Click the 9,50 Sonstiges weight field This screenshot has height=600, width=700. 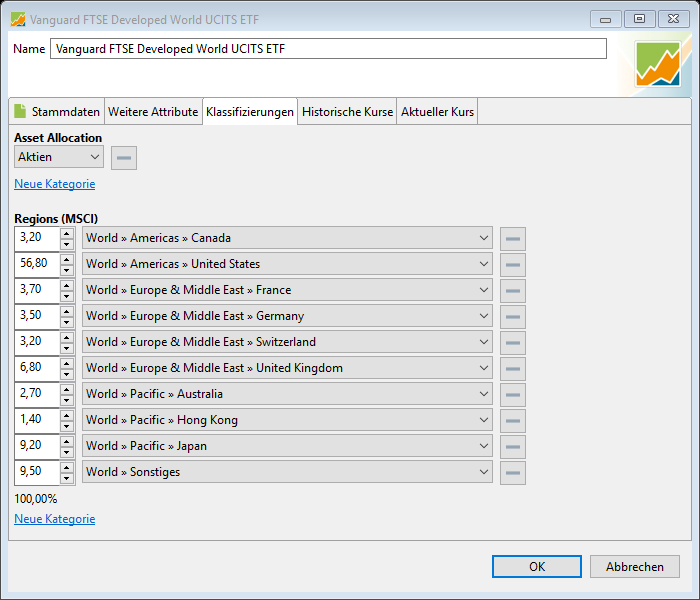click(x=38, y=472)
